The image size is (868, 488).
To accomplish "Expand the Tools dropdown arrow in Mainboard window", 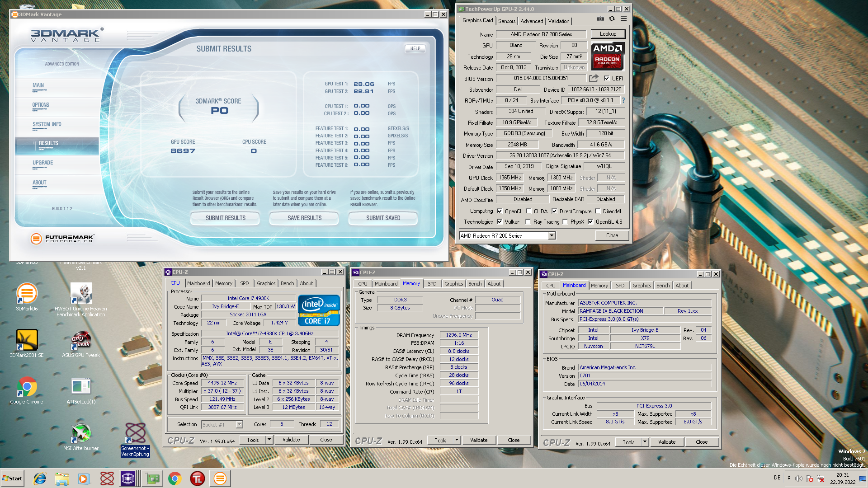I will [x=645, y=442].
